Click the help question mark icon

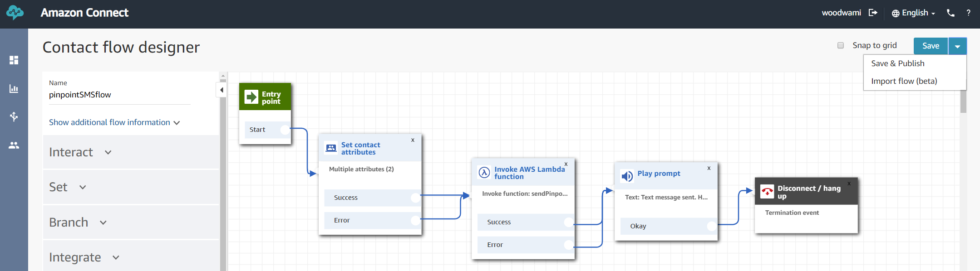tap(968, 13)
